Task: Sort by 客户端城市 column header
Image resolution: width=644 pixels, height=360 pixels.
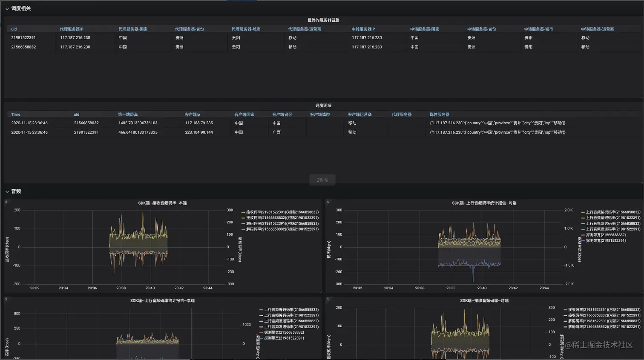Action: [320, 114]
